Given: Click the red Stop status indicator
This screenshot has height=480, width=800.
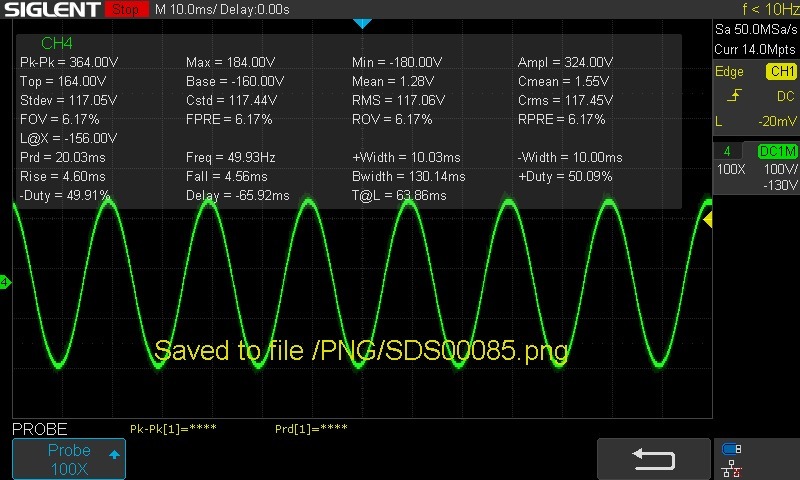Looking at the screenshot, I should pyautogui.click(x=127, y=9).
